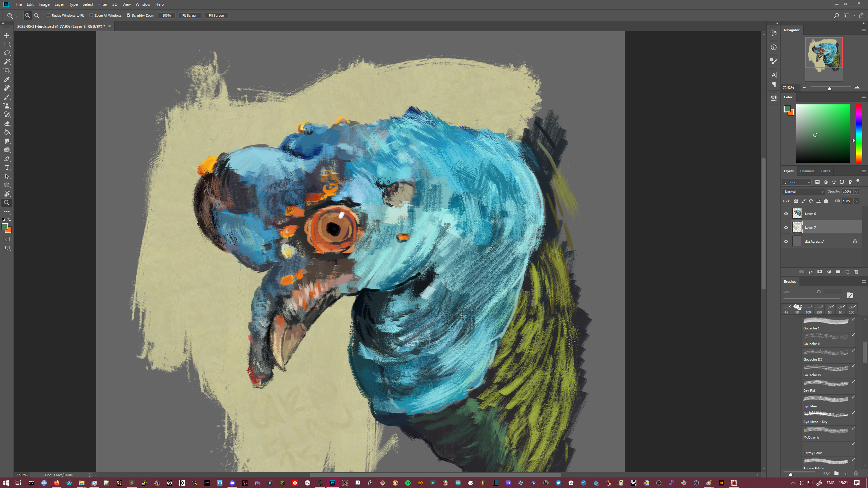Disable Scrubby Zoom checkbox
The height and width of the screenshot is (488, 868).
(129, 15)
